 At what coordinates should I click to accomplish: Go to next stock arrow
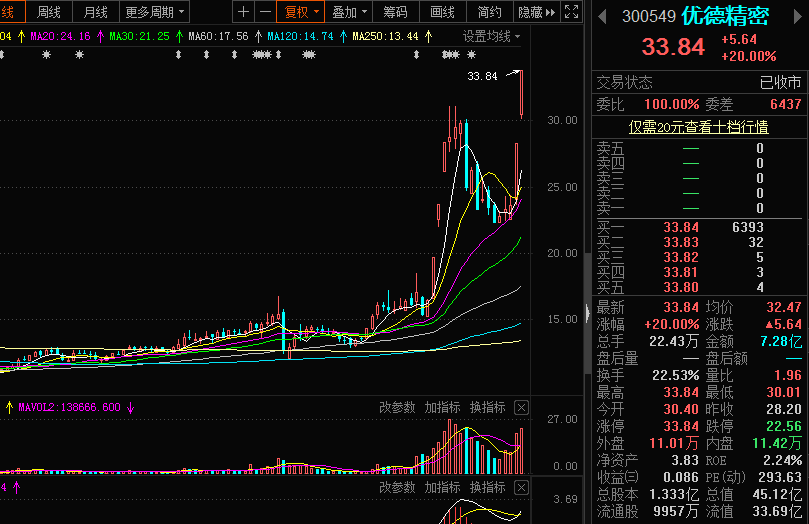tap(798, 17)
